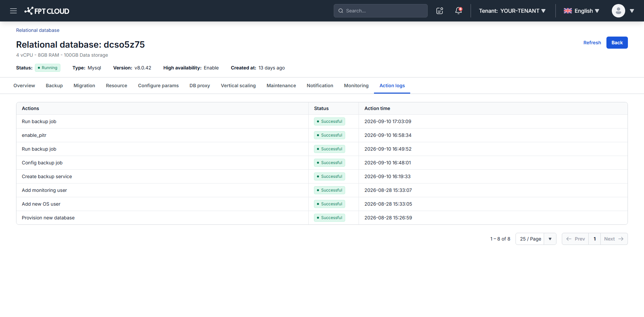Click the Successful badge for enable_pitr
The width and height of the screenshot is (644, 317).
coord(329,135)
